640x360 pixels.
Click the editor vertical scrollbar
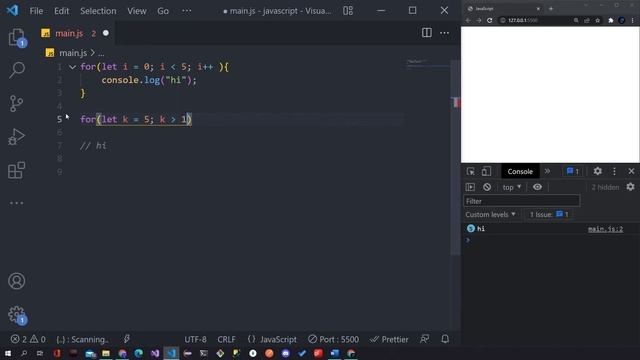click(x=456, y=157)
